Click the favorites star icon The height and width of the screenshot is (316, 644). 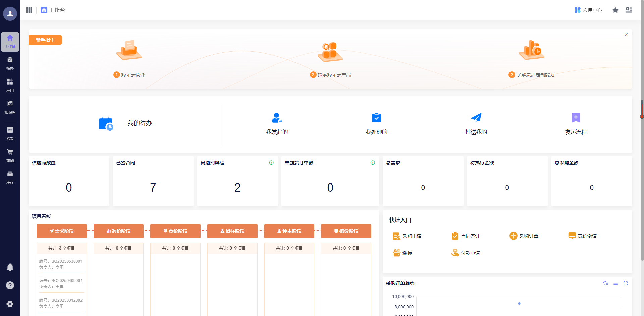point(615,10)
